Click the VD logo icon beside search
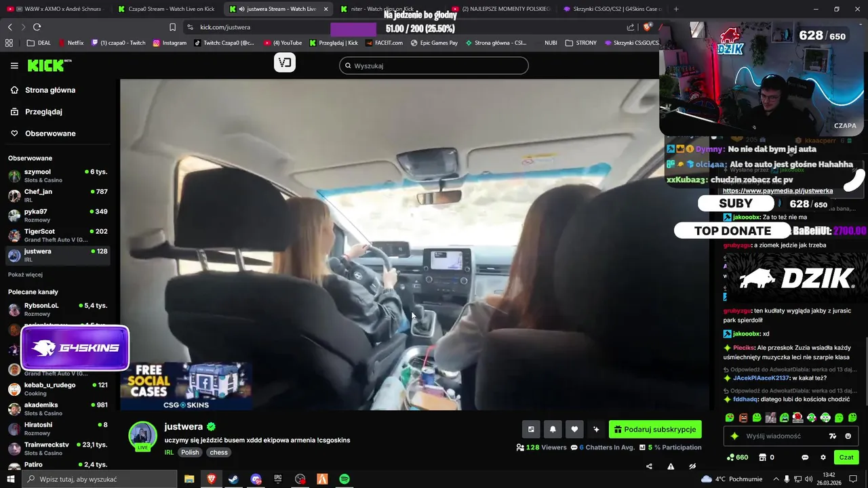Screen dimensions: 868x488 tap(285, 63)
